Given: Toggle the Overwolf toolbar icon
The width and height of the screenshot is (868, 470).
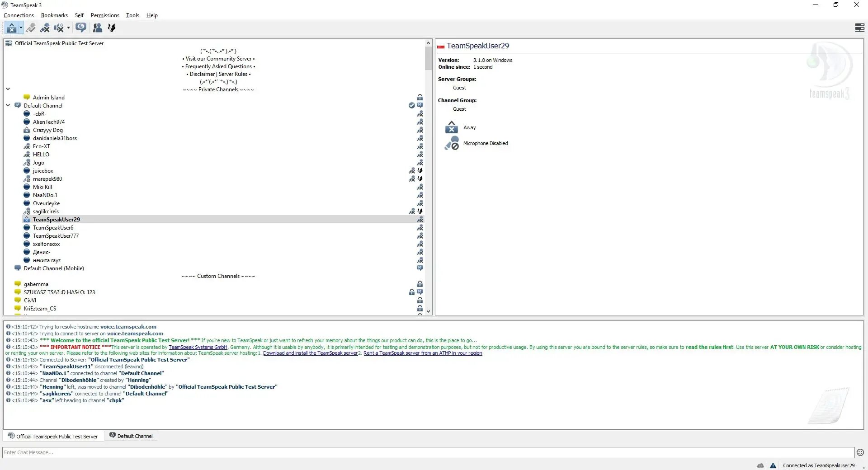Looking at the screenshot, I should 112,28.
